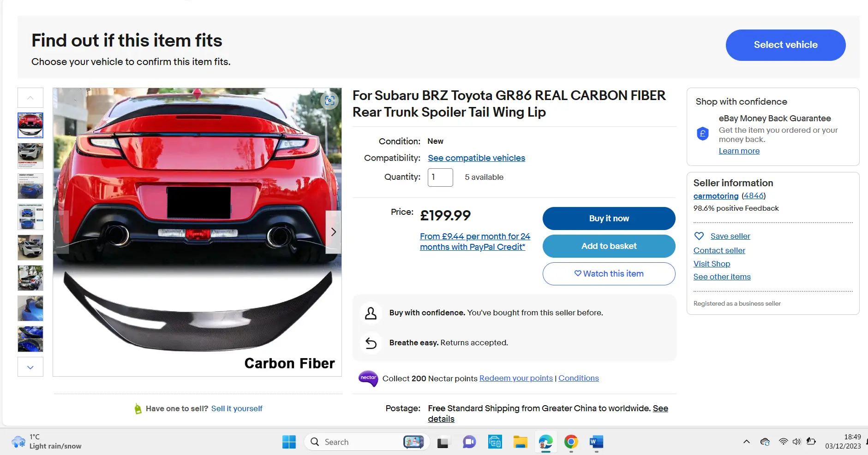Move thumbnail list down with the chevron
This screenshot has height=455, width=868.
[x=30, y=367]
